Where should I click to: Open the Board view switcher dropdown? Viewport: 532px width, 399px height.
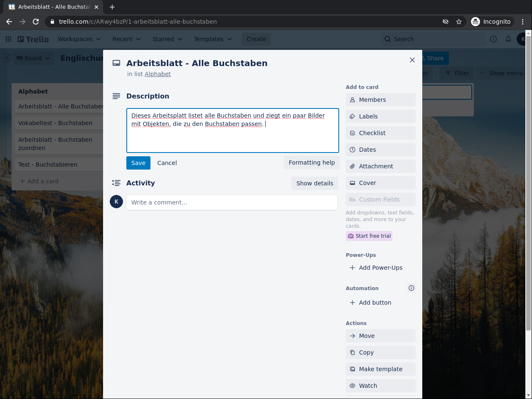pos(33,58)
